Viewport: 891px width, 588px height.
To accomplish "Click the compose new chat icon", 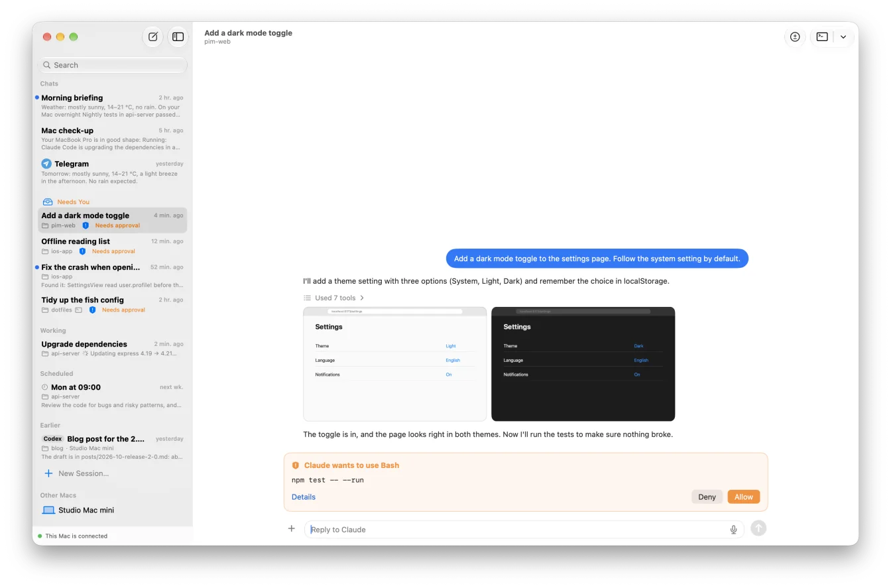I will [x=152, y=37].
